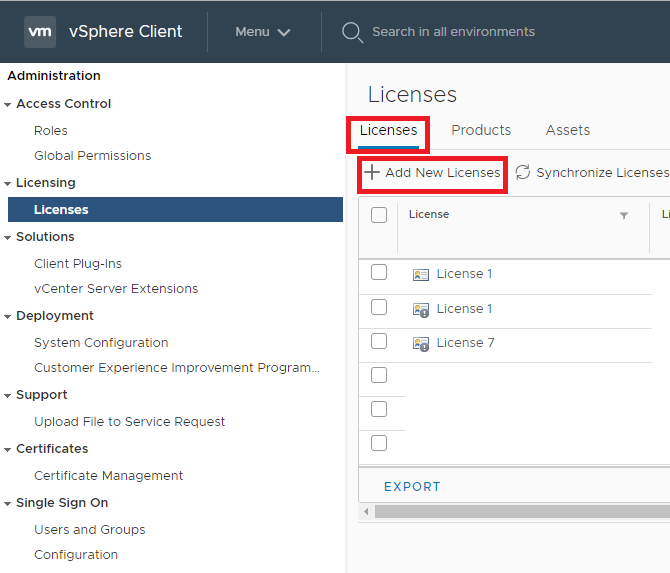Image resolution: width=670 pixels, height=573 pixels.
Task: Open Client Plug-Ins
Action: point(78,264)
